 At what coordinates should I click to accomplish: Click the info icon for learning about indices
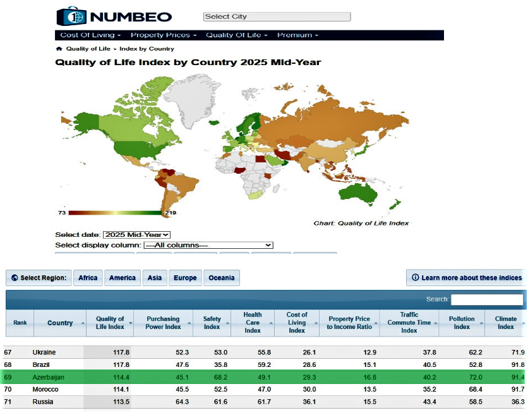pyautogui.click(x=415, y=278)
